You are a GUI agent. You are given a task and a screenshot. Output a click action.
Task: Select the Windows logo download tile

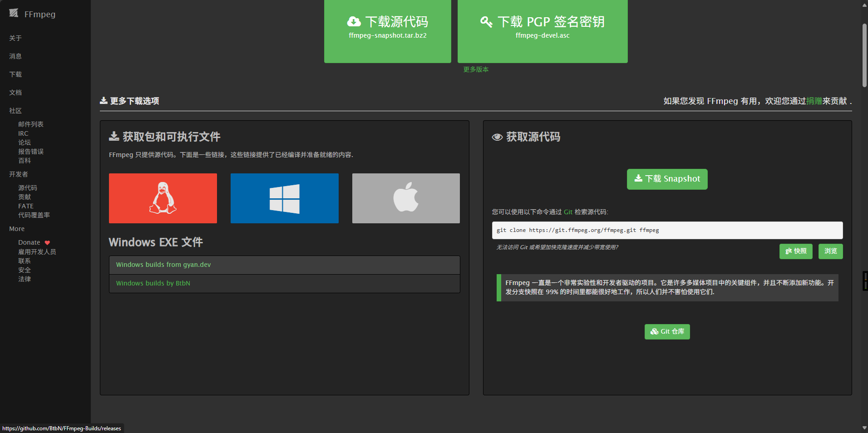tap(285, 198)
